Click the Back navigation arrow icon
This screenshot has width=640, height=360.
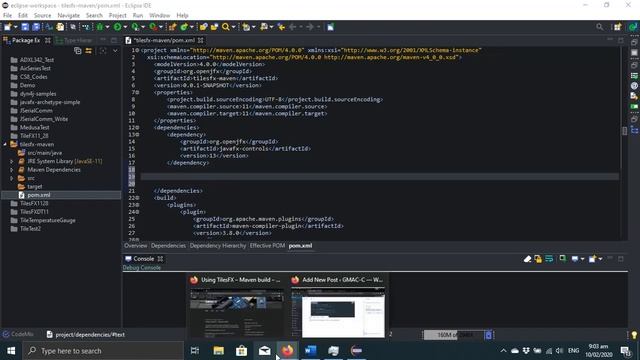(292, 27)
